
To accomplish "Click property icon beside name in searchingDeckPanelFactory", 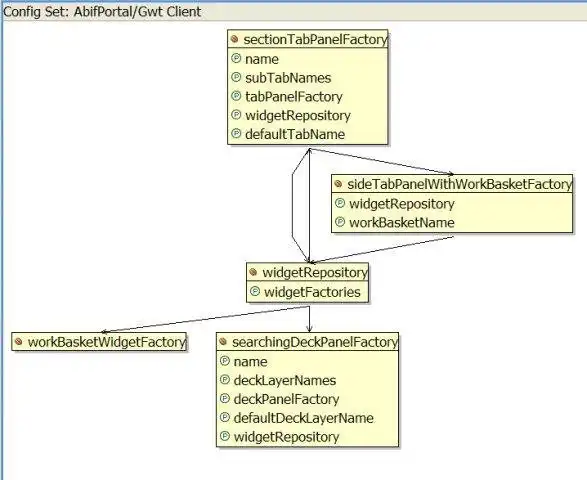I will pyautogui.click(x=225, y=361).
